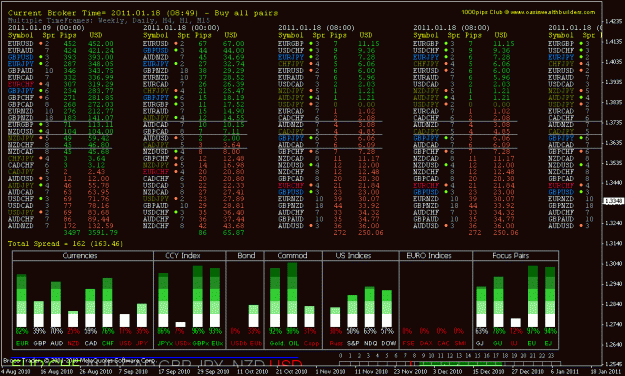Click the GU label in Focus Pairs
The width and height of the screenshot is (625, 376).
[497, 343]
